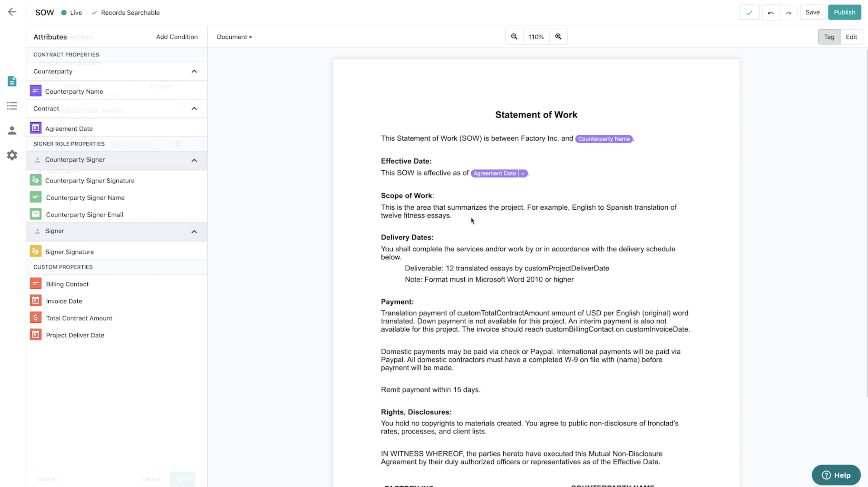This screenshot has height=487, width=868.
Task: Click the redo arrow icon
Action: [x=788, y=13]
